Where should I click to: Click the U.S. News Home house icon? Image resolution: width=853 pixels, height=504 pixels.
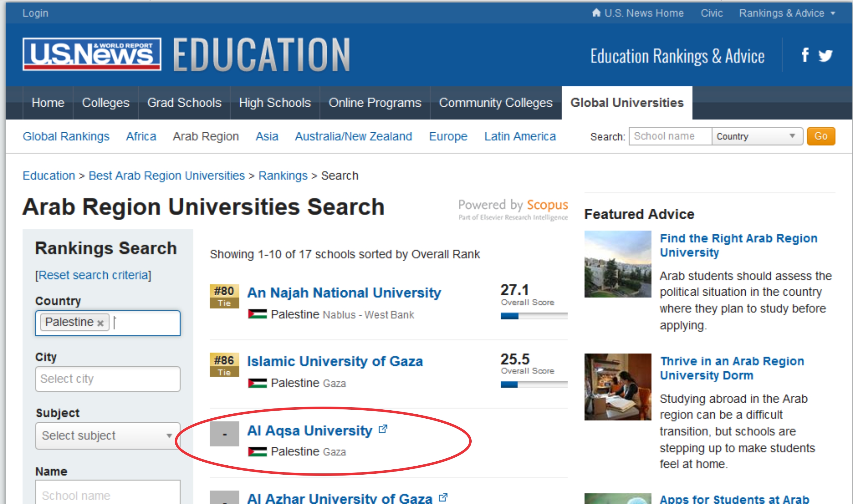tap(596, 13)
